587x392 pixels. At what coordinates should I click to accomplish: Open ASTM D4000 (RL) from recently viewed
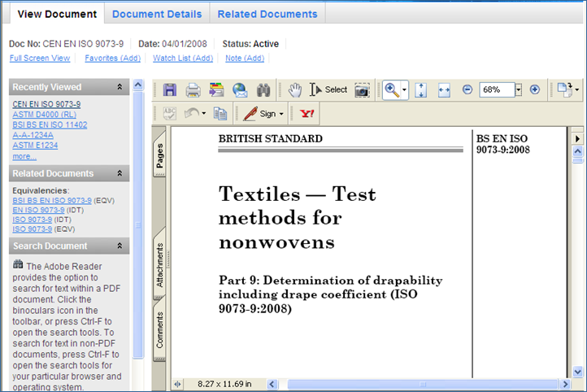(x=42, y=115)
